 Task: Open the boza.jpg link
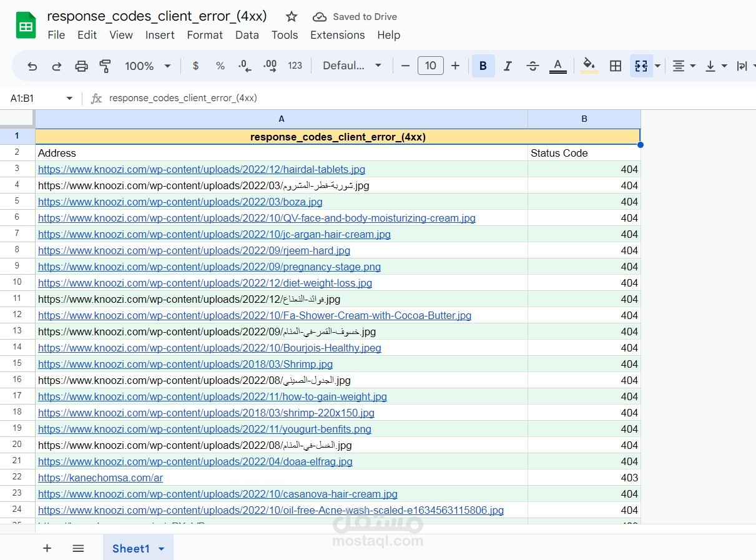pyautogui.click(x=180, y=202)
